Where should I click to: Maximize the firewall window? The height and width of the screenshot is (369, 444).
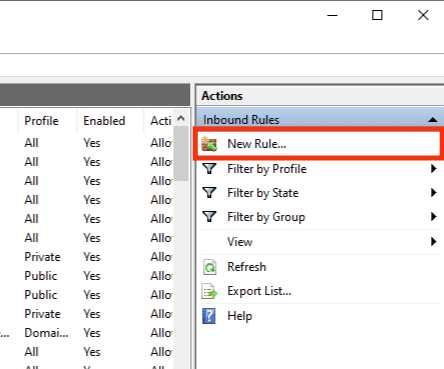tap(377, 15)
